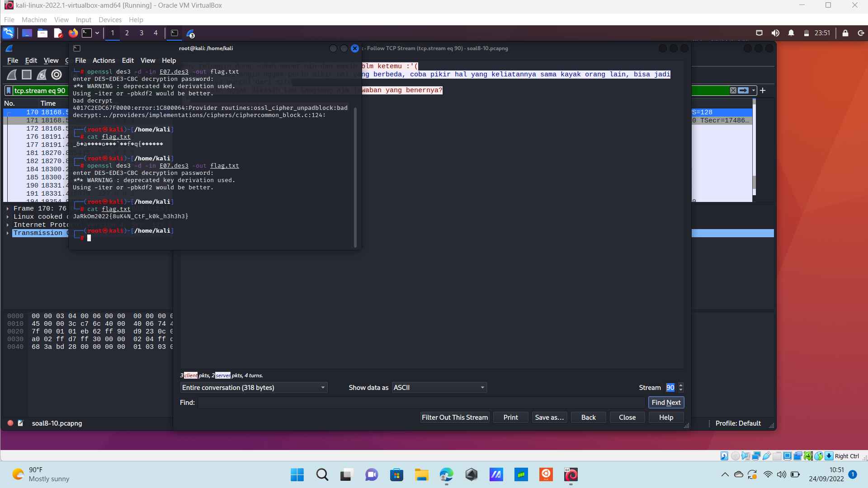Open the Entire conversation dropdown

click(254, 388)
